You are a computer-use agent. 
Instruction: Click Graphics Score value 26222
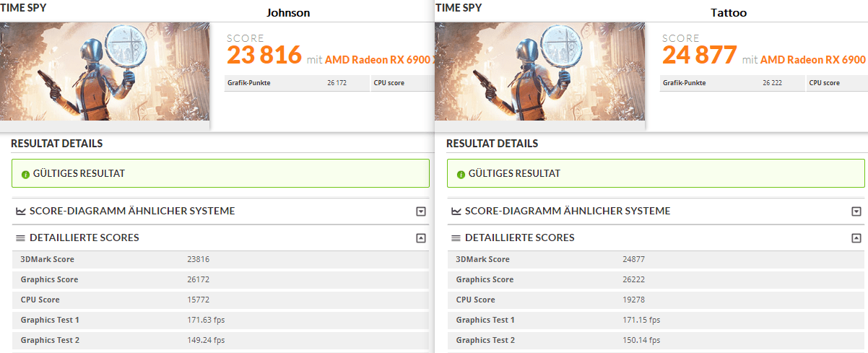633,279
